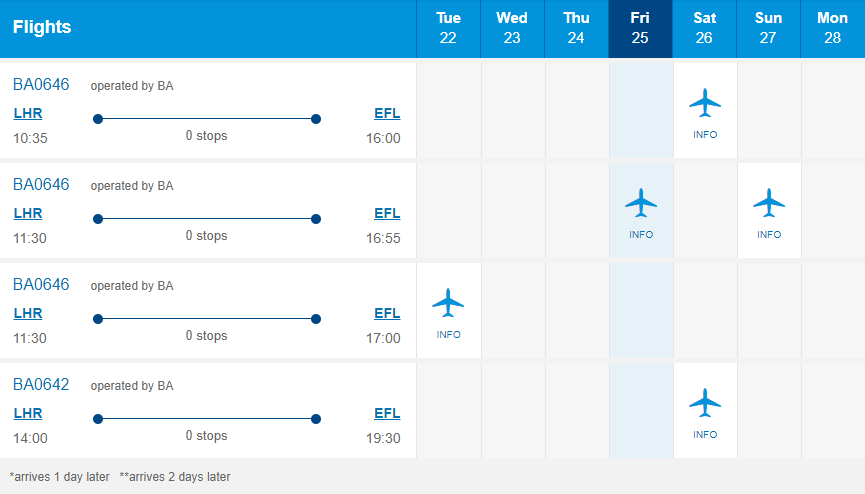Select the Fri 25 day tab
The width and height of the screenshot is (865, 494).
(640, 29)
